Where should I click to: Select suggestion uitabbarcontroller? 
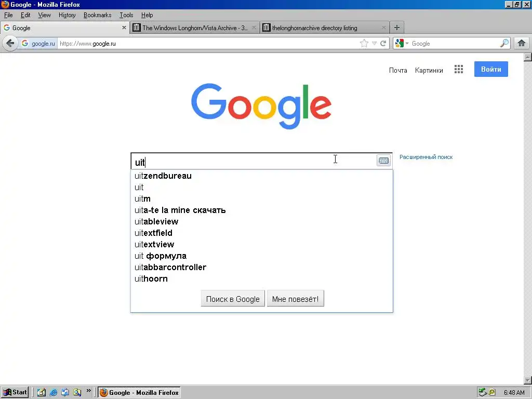[262, 267]
